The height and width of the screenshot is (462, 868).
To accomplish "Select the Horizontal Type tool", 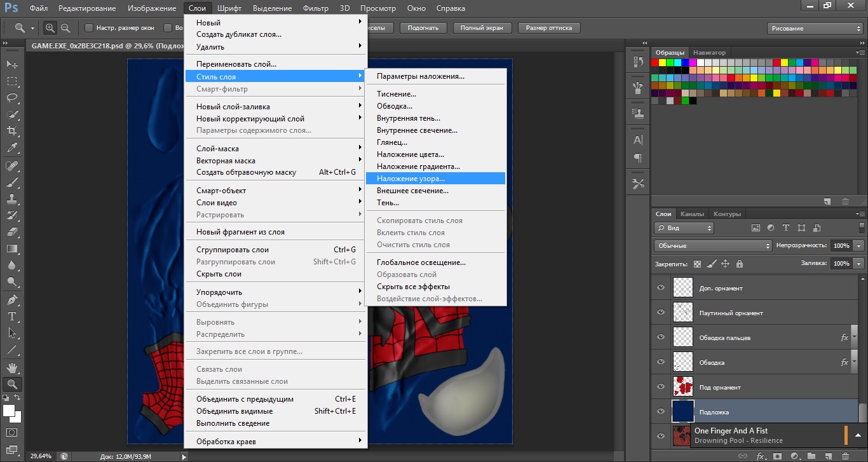I will click(x=12, y=316).
